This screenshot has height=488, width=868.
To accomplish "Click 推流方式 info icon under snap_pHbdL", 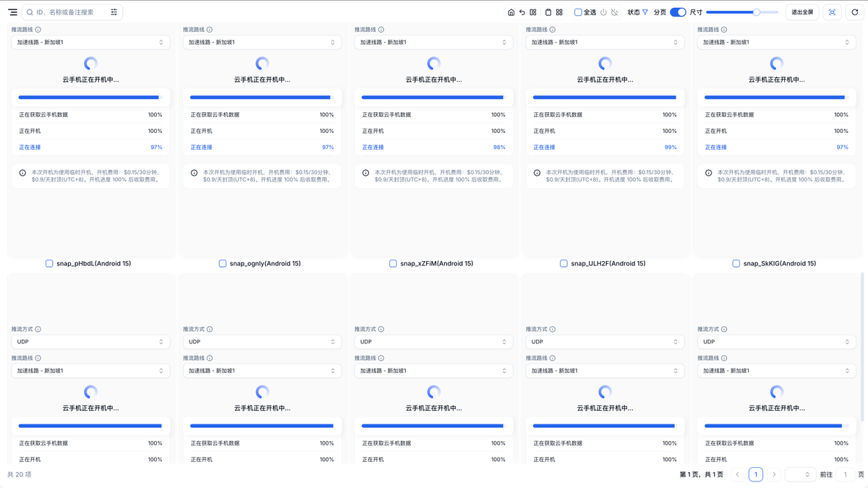I will 38,329.
